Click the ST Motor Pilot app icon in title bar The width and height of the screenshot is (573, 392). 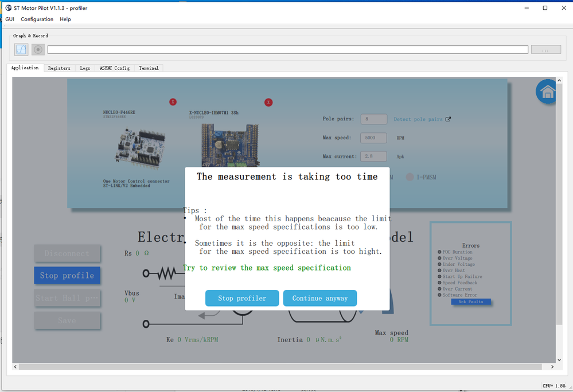(x=9, y=7)
